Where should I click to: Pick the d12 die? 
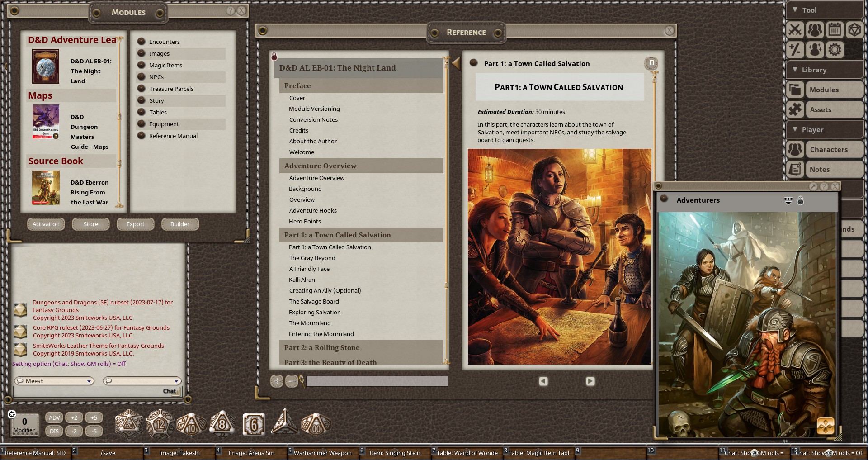coord(160,424)
